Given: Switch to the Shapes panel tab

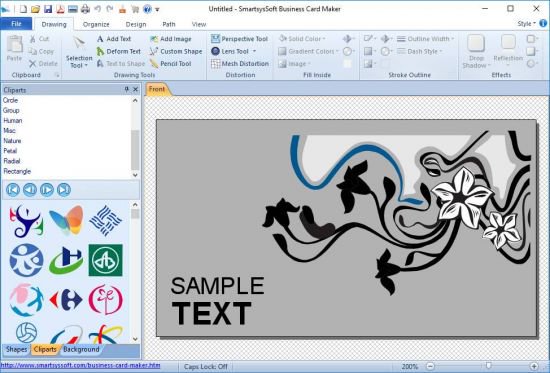Looking at the screenshot, I should [x=16, y=349].
